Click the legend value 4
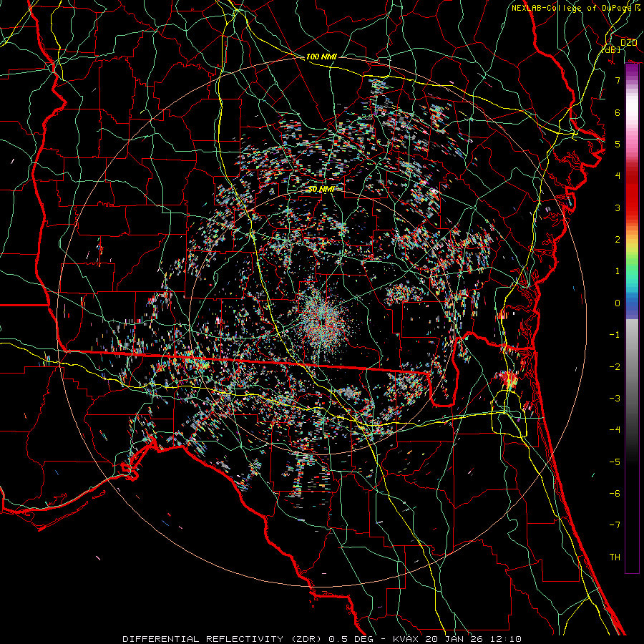 tap(618, 175)
